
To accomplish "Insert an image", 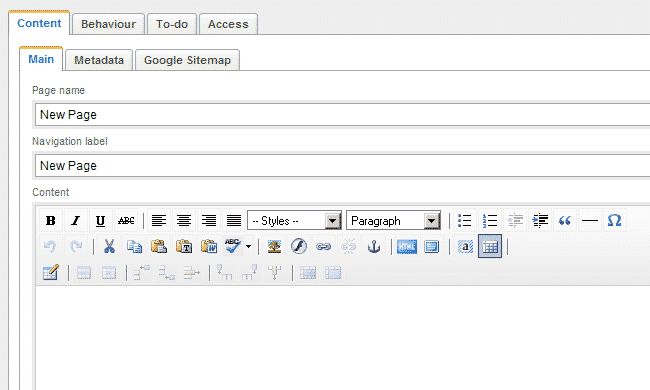I will tap(274, 247).
